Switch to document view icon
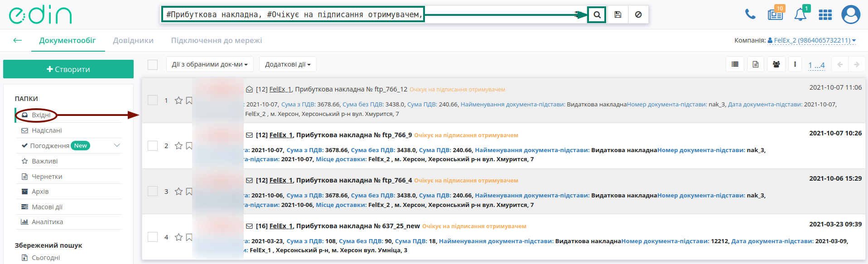The image size is (868, 264). tap(756, 64)
